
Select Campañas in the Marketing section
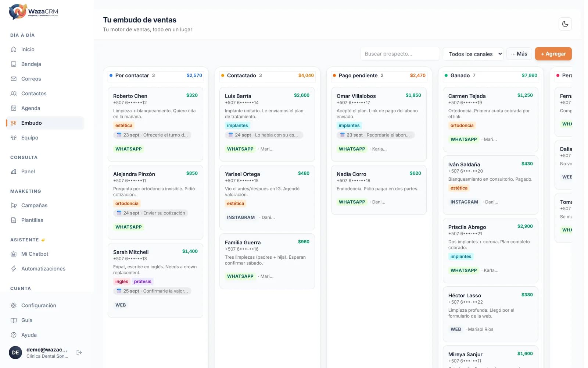[45, 205]
